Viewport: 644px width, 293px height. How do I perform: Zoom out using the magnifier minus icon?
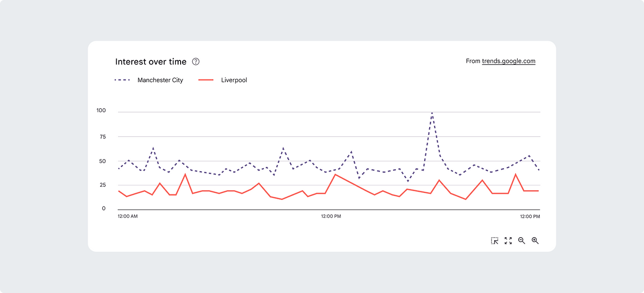(x=522, y=241)
